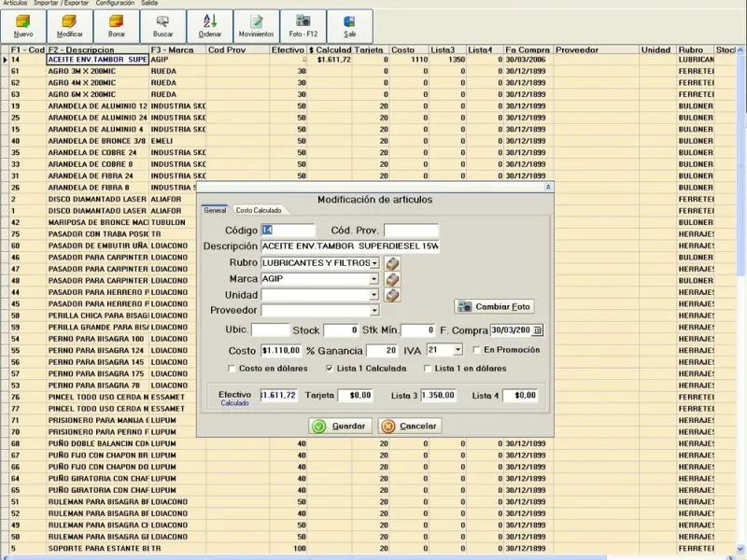Expand the Marca dropdown list
This screenshot has width=747, height=560.
(374, 279)
